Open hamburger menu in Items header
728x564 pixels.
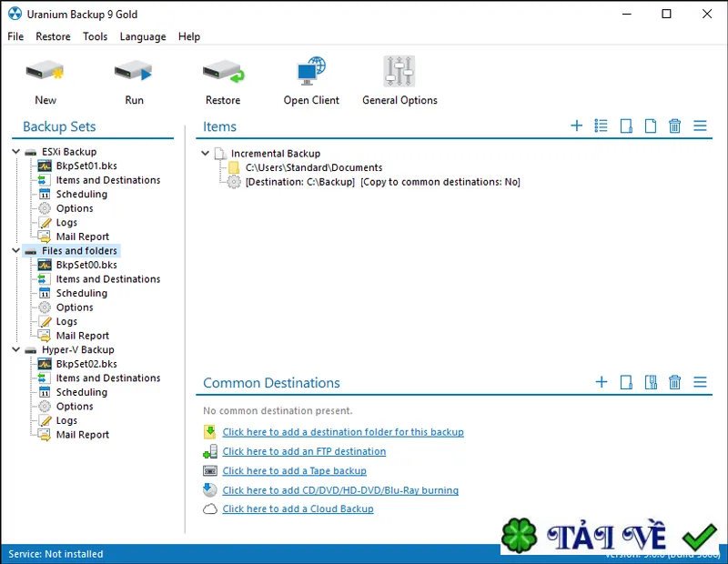[x=700, y=126]
